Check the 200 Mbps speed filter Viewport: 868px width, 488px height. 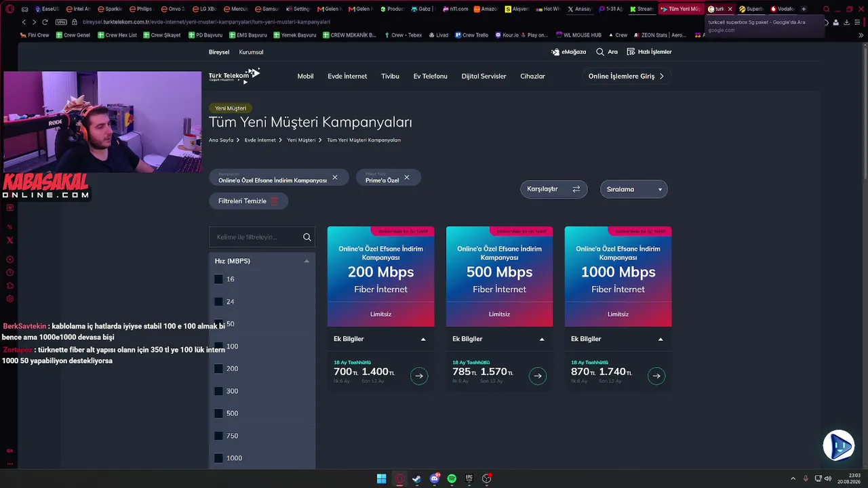point(218,369)
